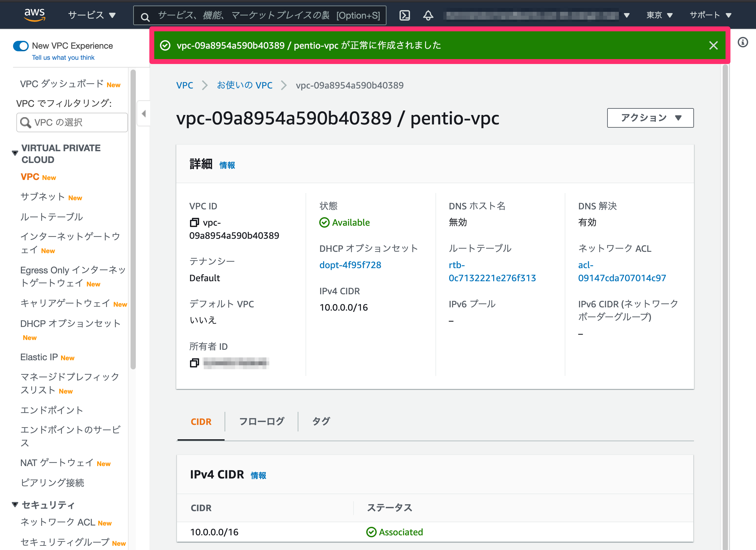The image size is (756, 550).
Task: Switch to the フローログ tab
Action: (x=262, y=422)
